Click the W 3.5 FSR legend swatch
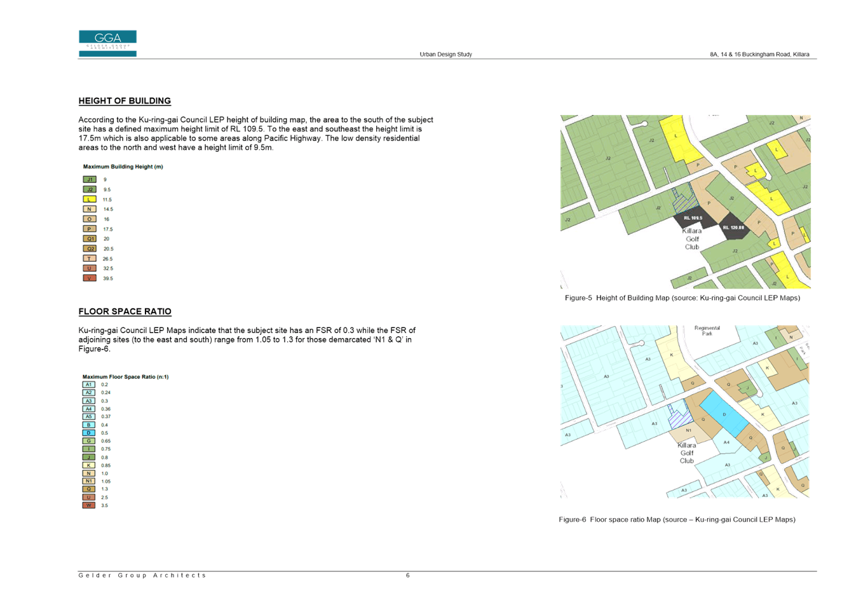Viewport: 868px width, 614px height. [89, 505]
